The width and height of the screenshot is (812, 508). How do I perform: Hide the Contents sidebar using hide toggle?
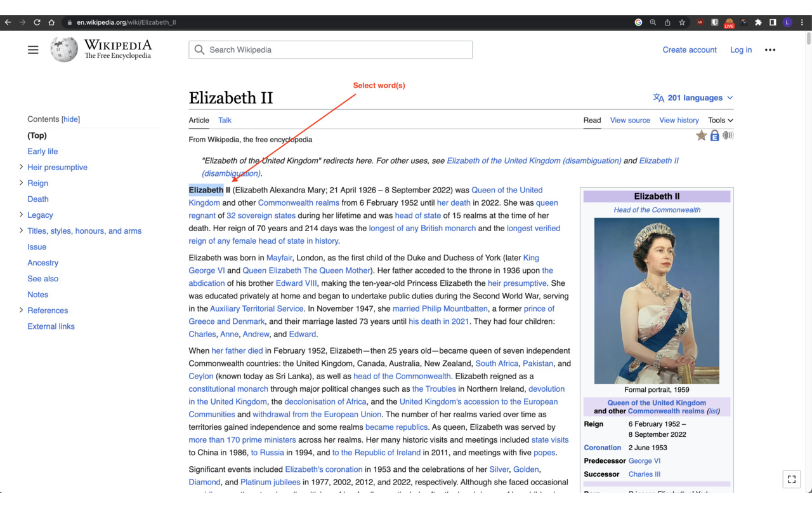tap(70, 119)
